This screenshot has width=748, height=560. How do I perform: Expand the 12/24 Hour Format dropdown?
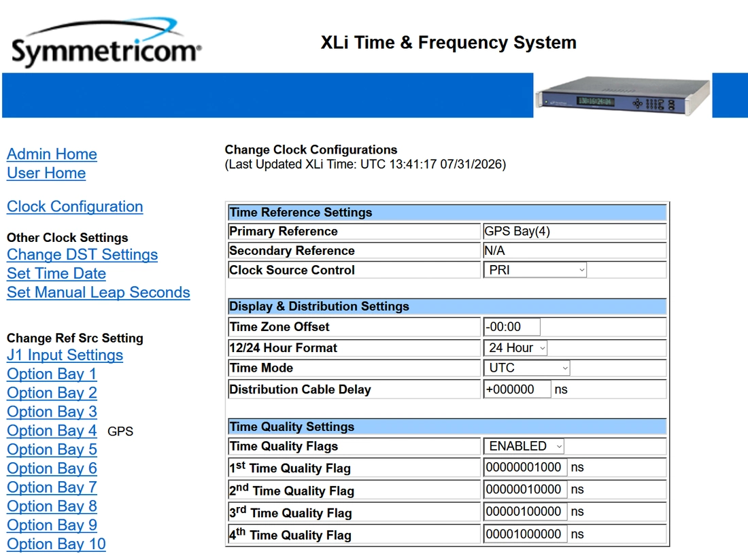(x=516, y=348)
